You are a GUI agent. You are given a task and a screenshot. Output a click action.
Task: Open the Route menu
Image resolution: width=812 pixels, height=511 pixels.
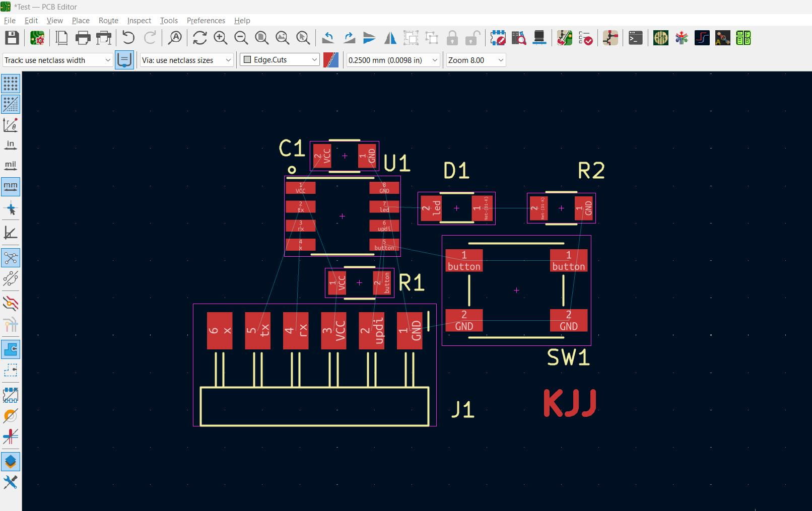108,20
